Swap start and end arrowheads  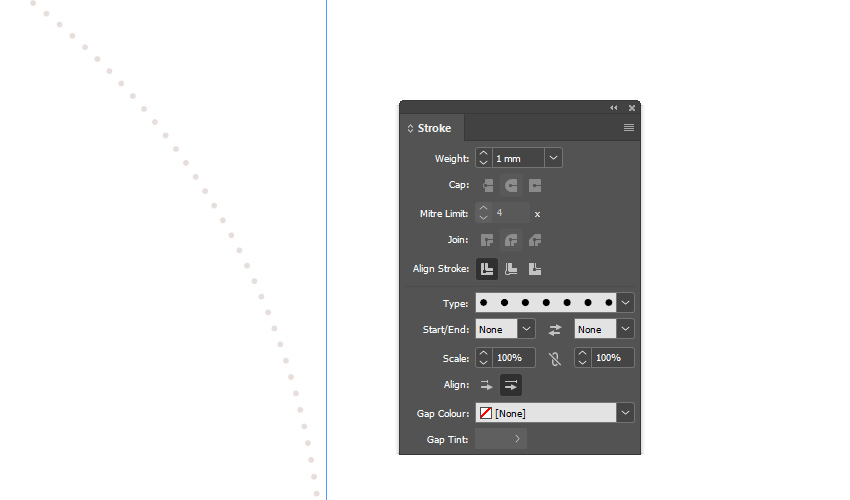point(555,330)
